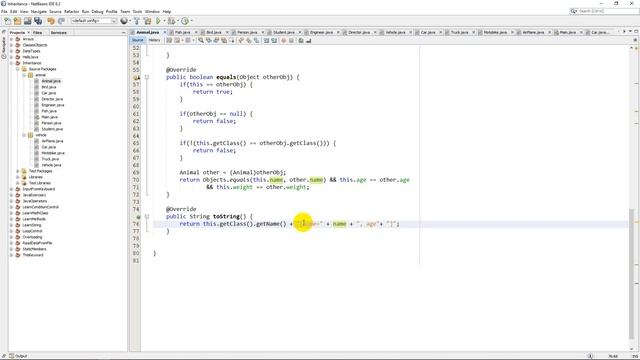Screen dimensions: 640x360
Task: Switch to the Fish.java editor tab
Action: [182, 32]
